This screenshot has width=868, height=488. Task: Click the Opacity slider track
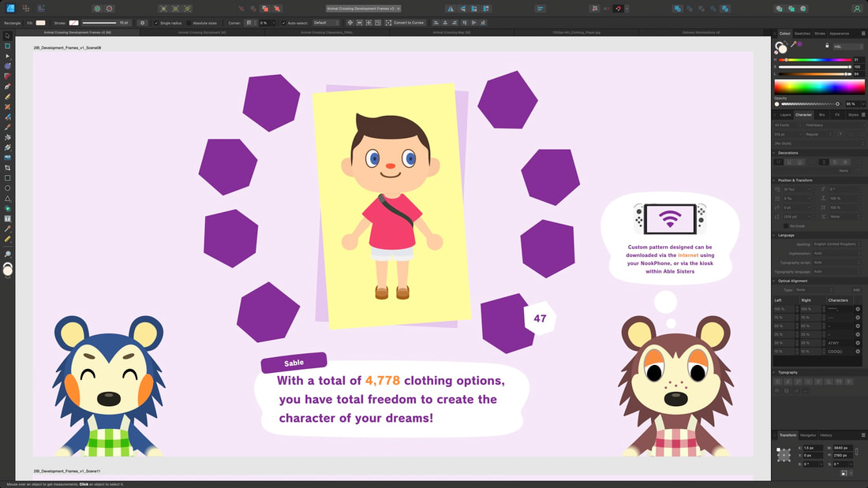(810, 104)
